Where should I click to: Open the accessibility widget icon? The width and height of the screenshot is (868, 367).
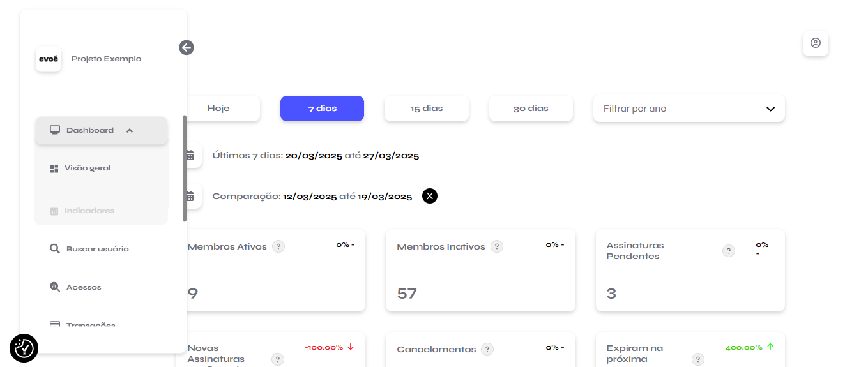pyautogui.click(x=24, y=348)
